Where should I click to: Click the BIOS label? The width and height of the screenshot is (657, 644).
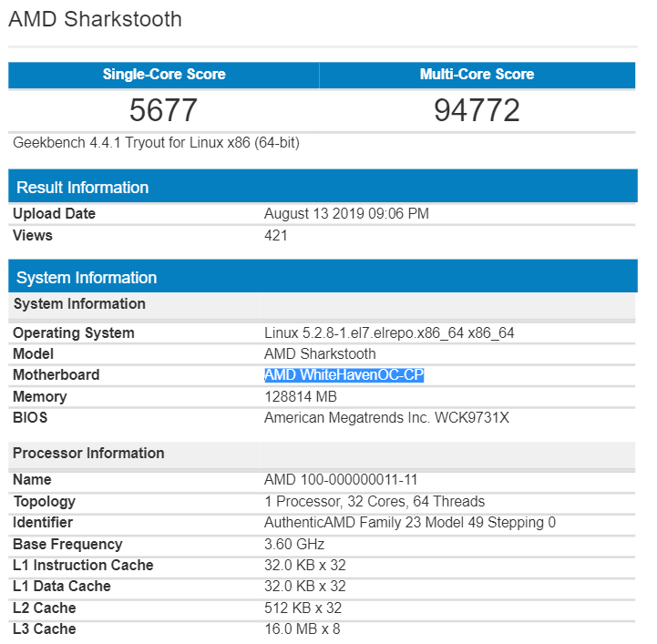pos(30,417)
